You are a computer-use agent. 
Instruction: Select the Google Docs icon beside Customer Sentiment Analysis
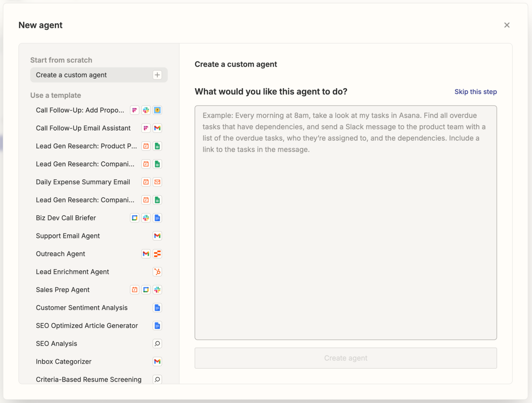click(157, 308)
